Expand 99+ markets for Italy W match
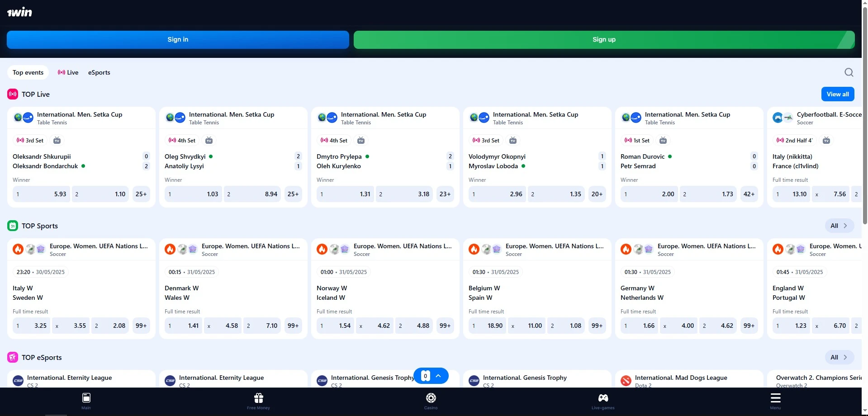Image resolution: width=868 pixels, height=416 pixels. (x=141, y=326)
